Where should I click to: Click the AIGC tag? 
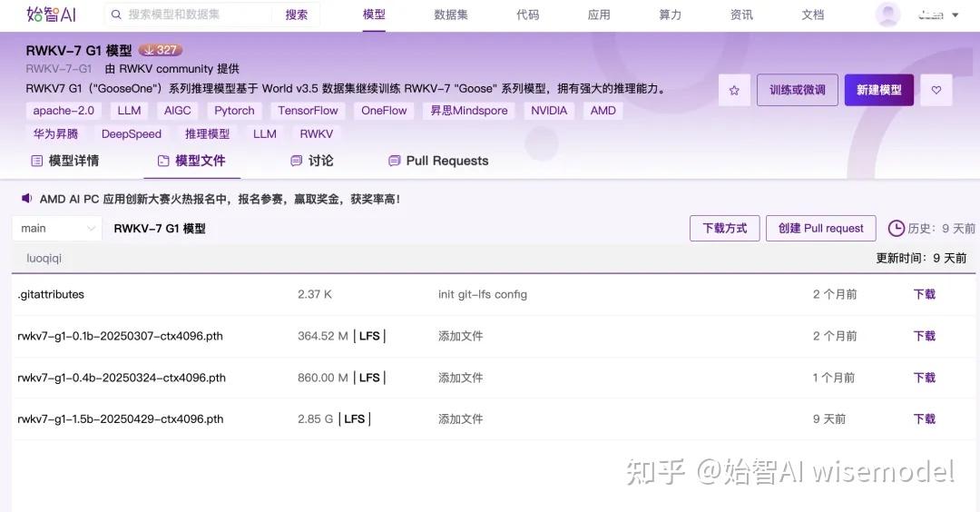(178, 111)
